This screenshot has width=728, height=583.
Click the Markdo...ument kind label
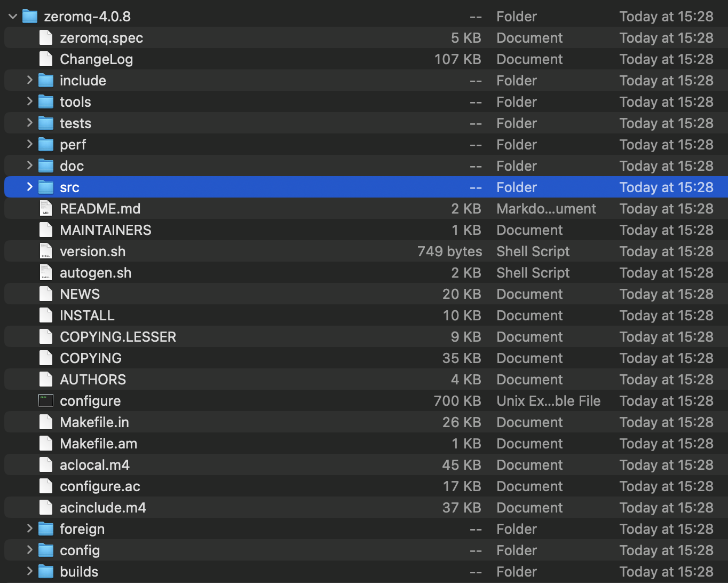(x=547, y=209)
